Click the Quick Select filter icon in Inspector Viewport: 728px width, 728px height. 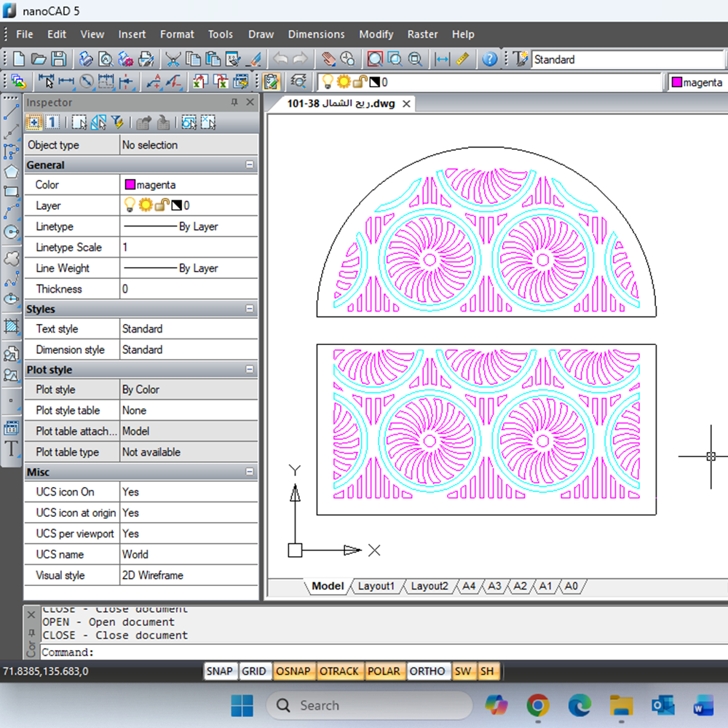click(x=117, y=122)
